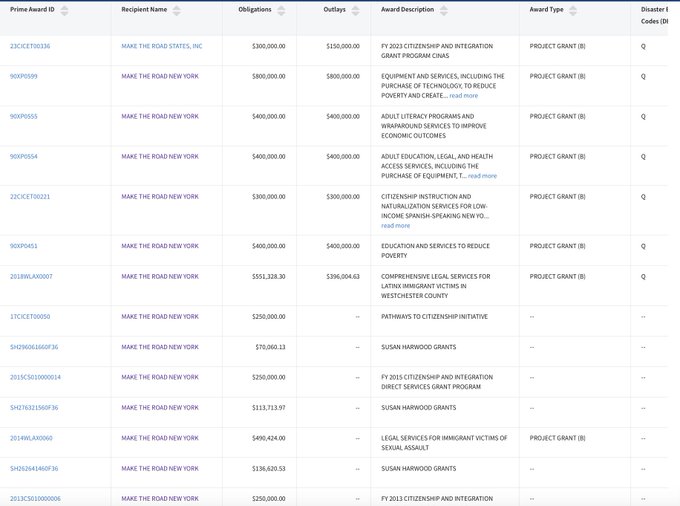Open award 90XP0554
Screen dimensions: 680x506
coord(24,157)
